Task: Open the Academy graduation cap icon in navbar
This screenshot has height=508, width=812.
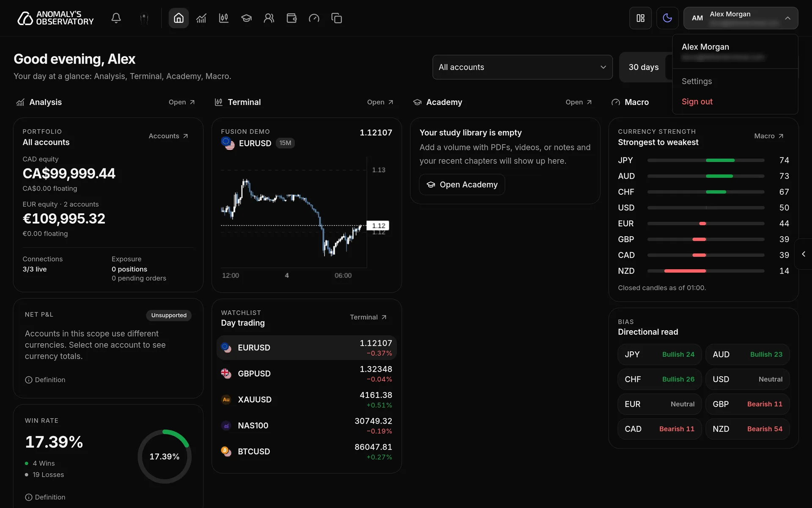Action: click(246, 18)
